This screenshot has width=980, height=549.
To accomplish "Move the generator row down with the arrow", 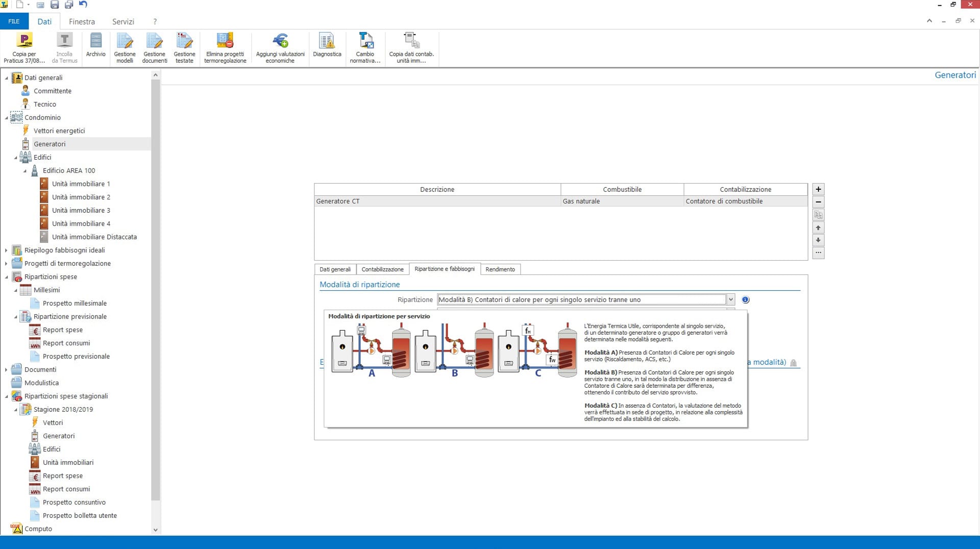I will [818, 240].
